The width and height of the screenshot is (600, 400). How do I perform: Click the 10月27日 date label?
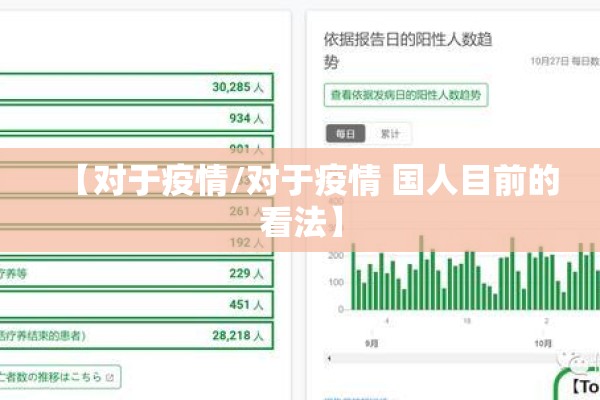[549, 61]
